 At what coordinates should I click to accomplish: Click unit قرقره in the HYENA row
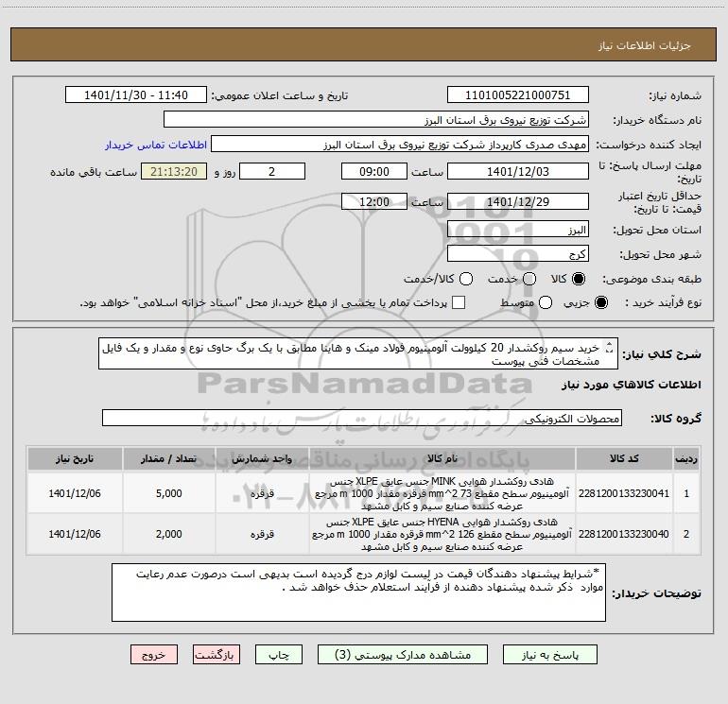coord(262,534)
